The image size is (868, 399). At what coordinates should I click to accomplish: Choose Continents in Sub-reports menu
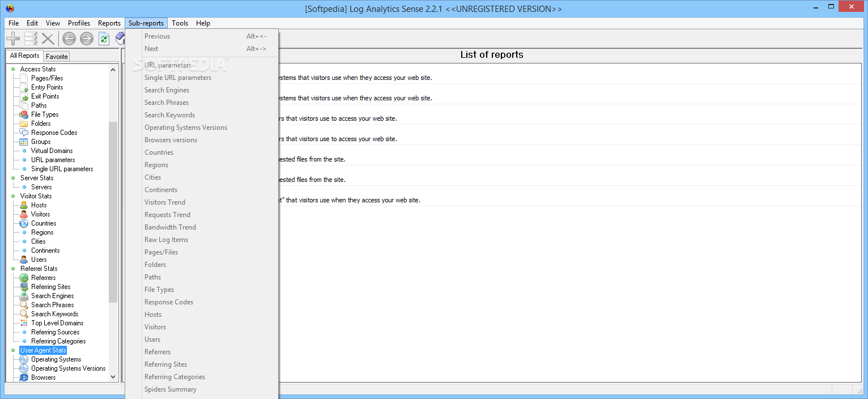pyautogui.click(x=161, y=190)
